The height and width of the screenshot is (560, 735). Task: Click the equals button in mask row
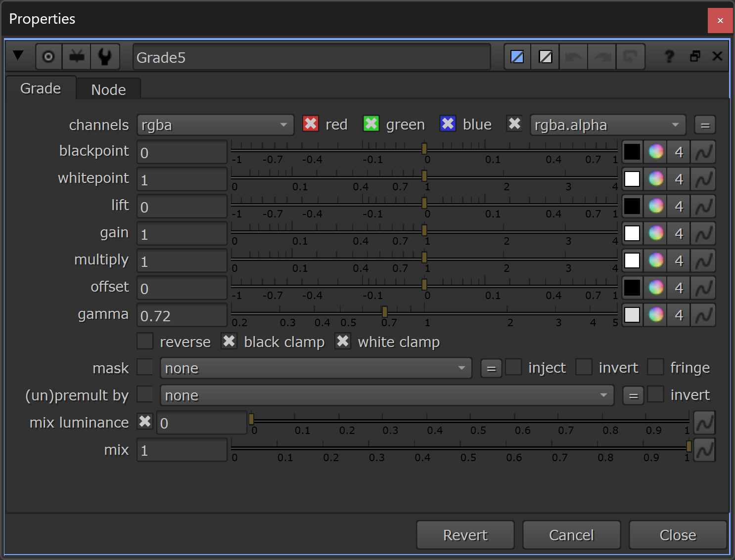(491, 368)
